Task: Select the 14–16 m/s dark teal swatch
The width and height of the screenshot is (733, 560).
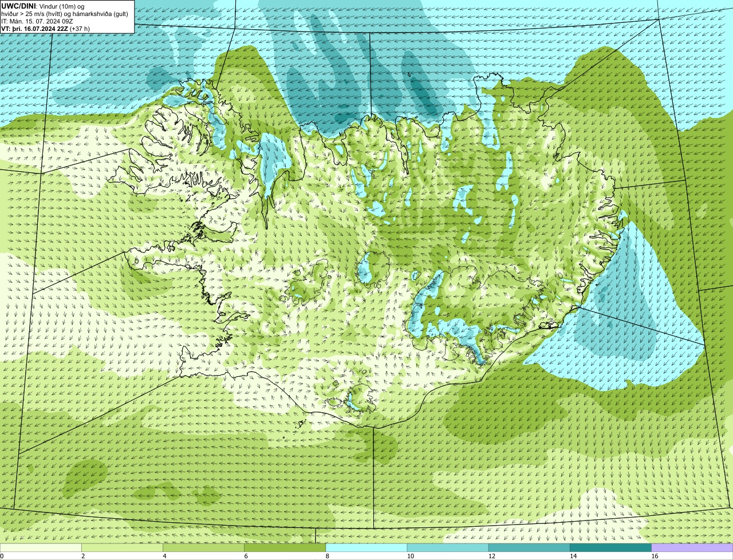Action: [611, 548]
